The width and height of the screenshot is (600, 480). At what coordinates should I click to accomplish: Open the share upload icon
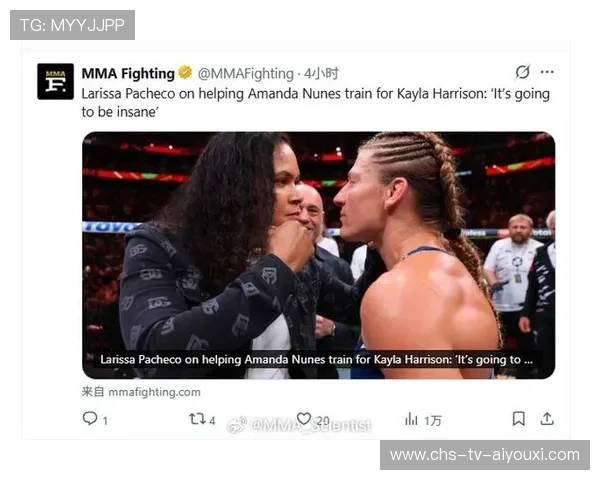click(x=547, y=419)
